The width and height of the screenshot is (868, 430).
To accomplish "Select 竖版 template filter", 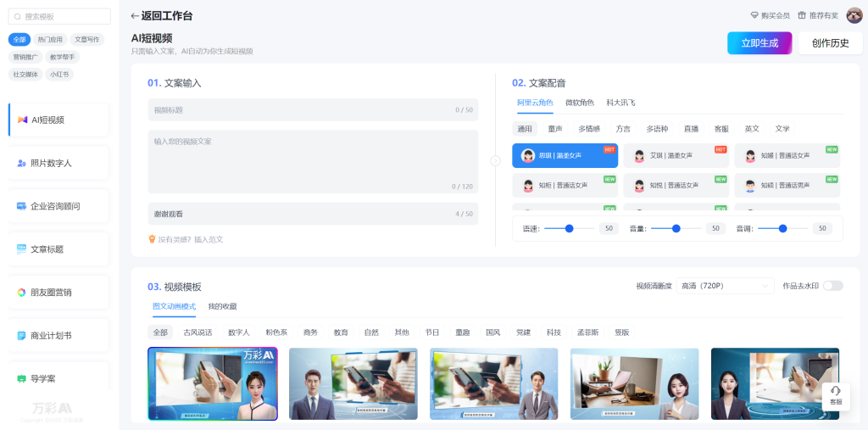I will tap(621, 332).
